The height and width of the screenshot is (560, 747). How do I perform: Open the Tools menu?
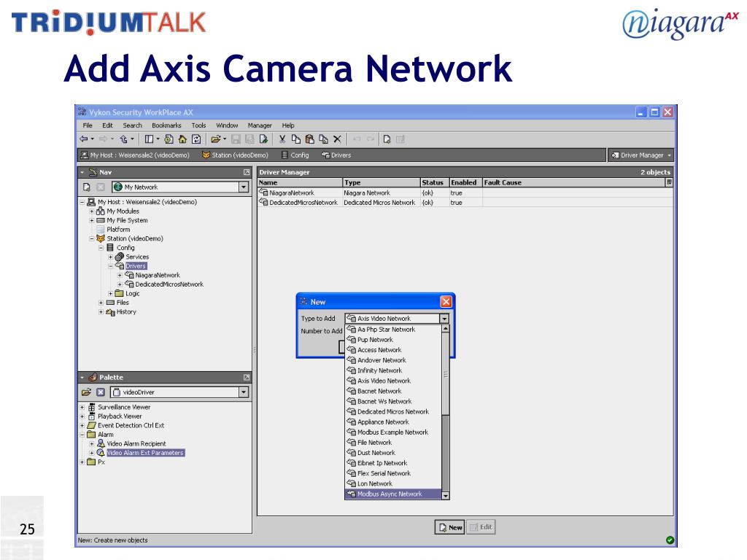[x=198, y=125]
